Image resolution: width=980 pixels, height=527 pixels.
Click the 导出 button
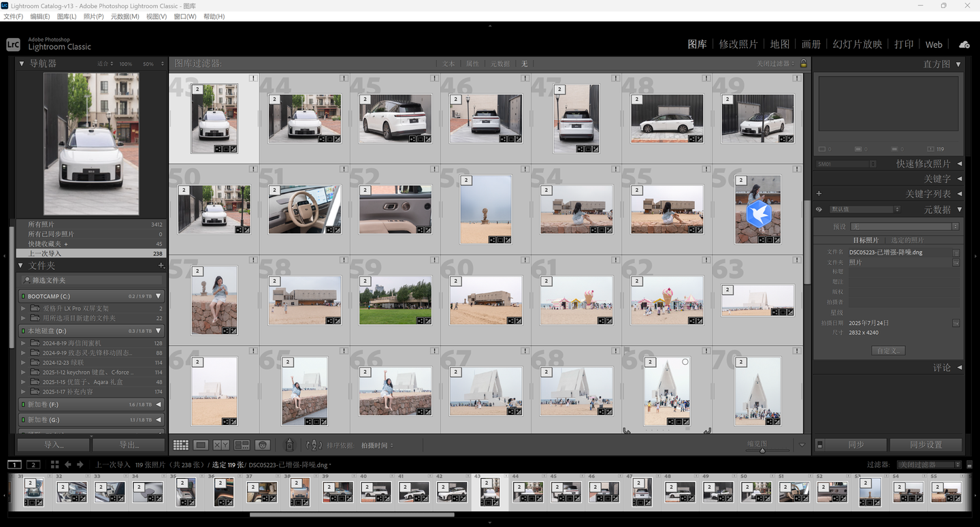click(129, 445)
